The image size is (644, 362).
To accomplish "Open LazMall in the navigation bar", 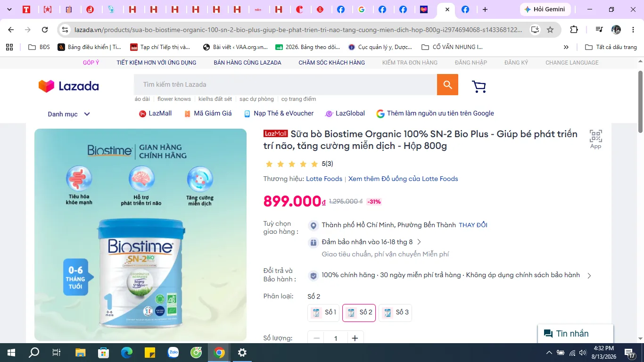I will (155, 114).
